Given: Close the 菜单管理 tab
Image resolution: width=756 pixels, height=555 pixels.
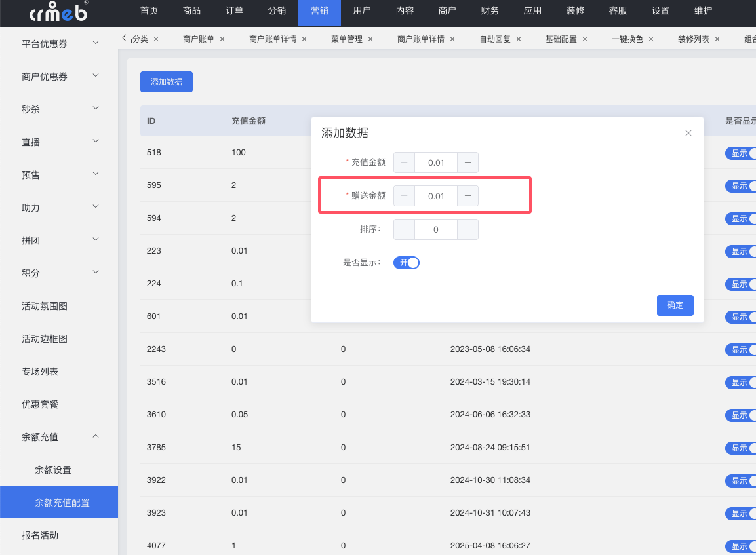Looking at the screenshot, I should click(x=370, y=39).
